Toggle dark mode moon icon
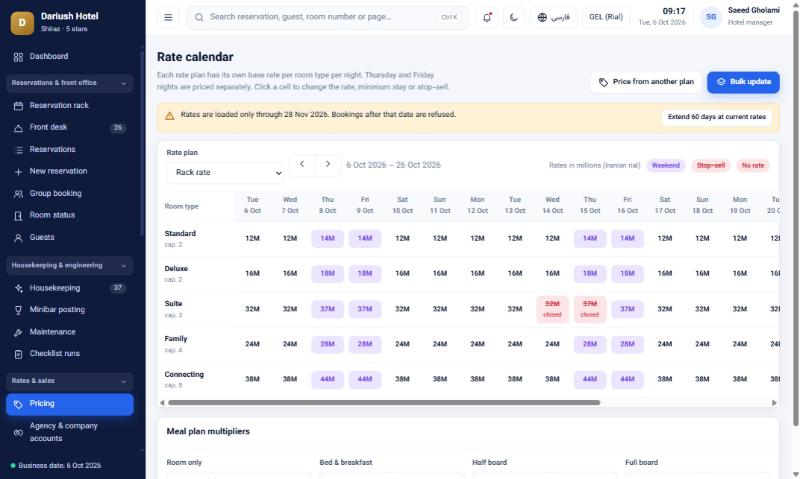The width and height of the screenshot is (800, 479). click(x=513, y=17)
